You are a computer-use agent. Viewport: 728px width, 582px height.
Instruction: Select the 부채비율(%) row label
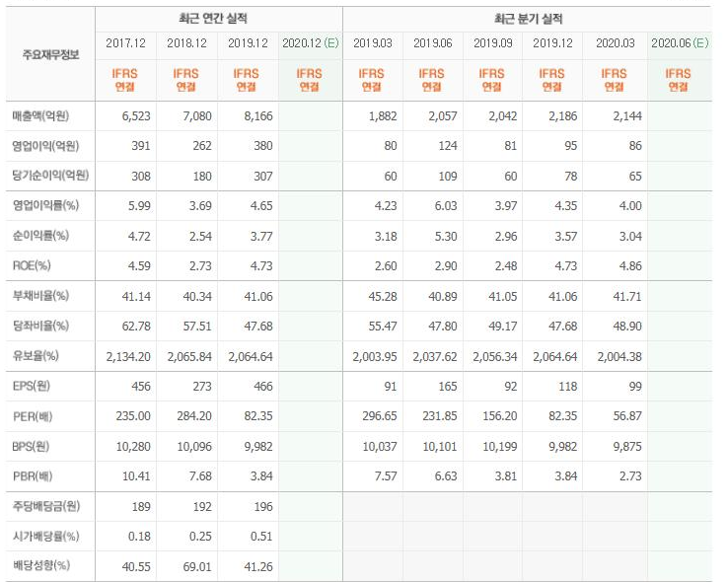pyautogui.click(x=40, y=296)
